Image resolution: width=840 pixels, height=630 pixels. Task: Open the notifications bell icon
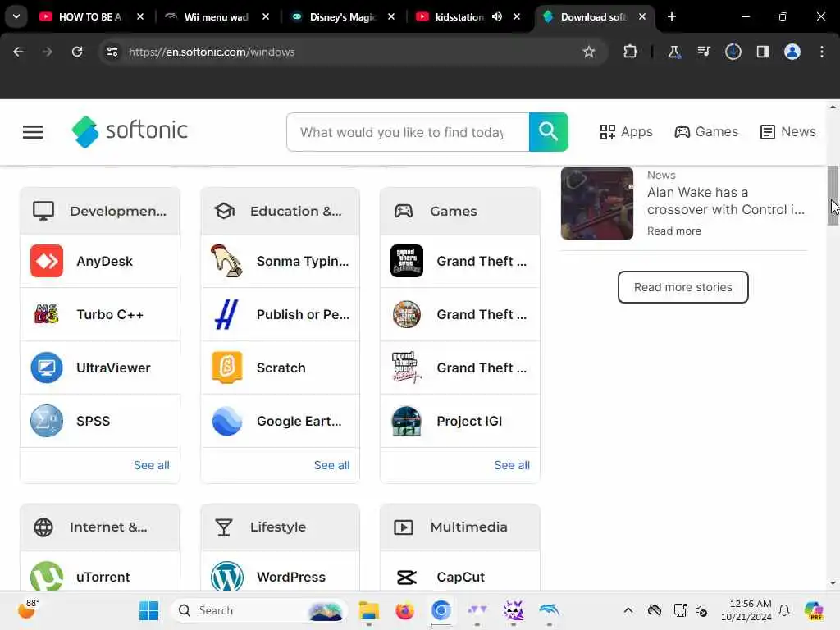[x=784, y=610]
